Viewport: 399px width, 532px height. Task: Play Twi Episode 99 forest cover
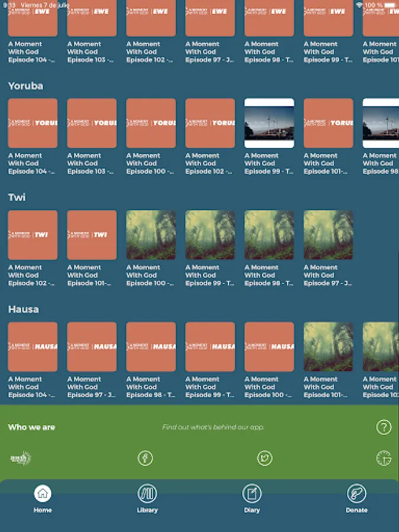point(210,235)
